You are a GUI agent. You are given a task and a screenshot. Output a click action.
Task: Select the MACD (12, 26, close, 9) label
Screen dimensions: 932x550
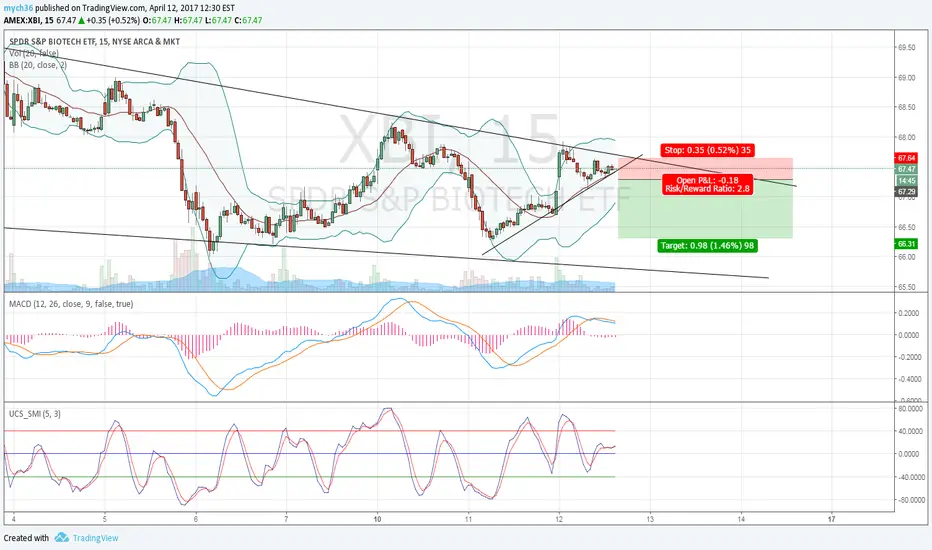71,304
